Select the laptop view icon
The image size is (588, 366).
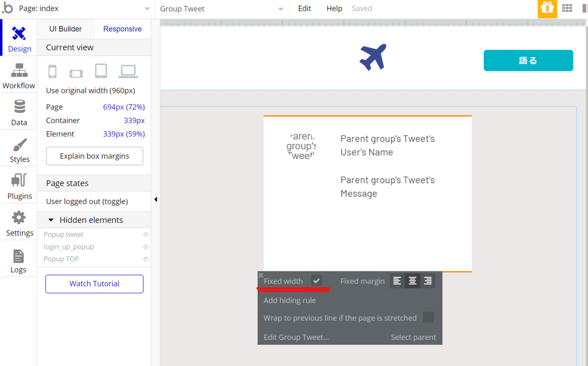coord(128,72)
